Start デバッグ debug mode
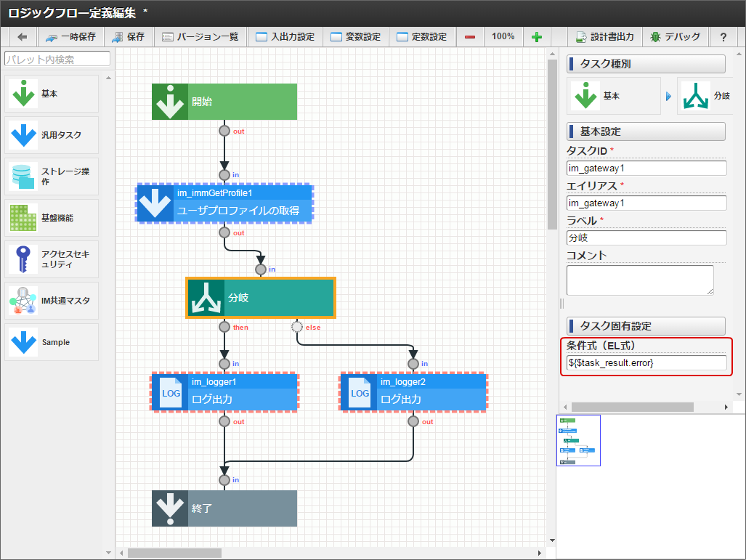This screenshot has width=746, height=560. [x=676, y=36]
